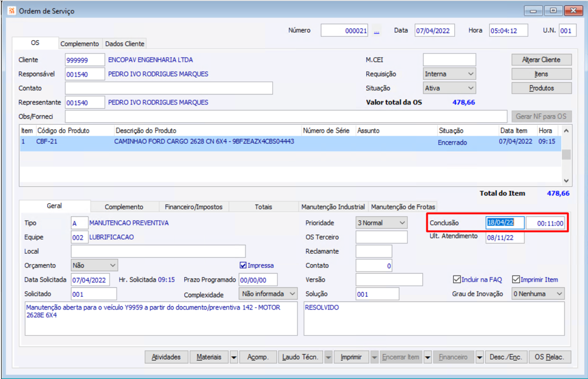
Task: Click the Alterar Cliente button
Action: (541, 60)
